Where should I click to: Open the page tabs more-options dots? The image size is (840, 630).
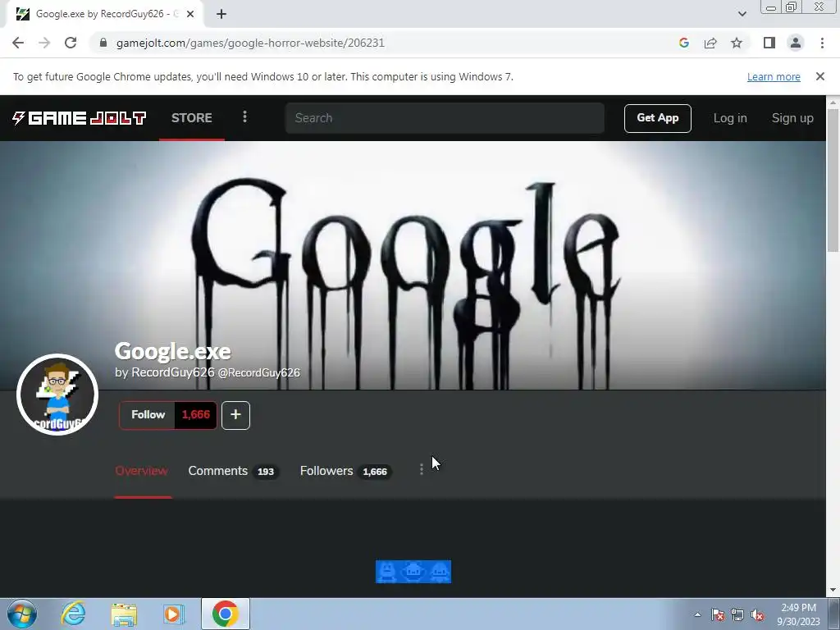422,470
